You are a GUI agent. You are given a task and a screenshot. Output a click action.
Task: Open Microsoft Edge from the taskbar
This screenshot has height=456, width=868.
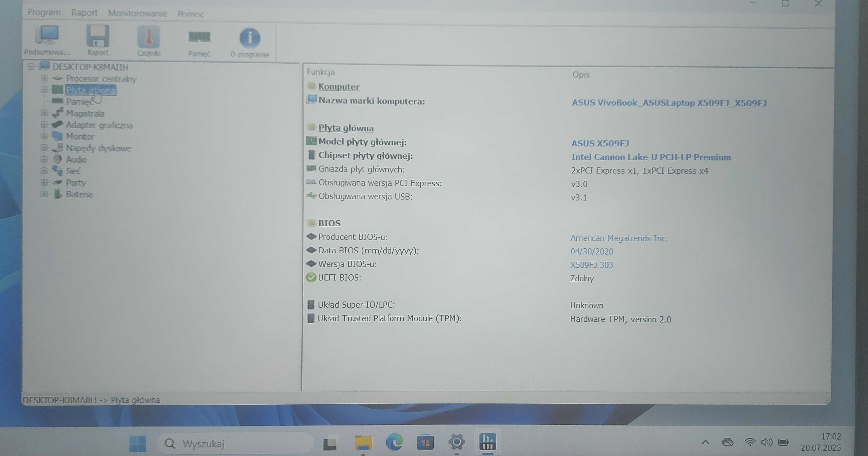coord(394,442)
